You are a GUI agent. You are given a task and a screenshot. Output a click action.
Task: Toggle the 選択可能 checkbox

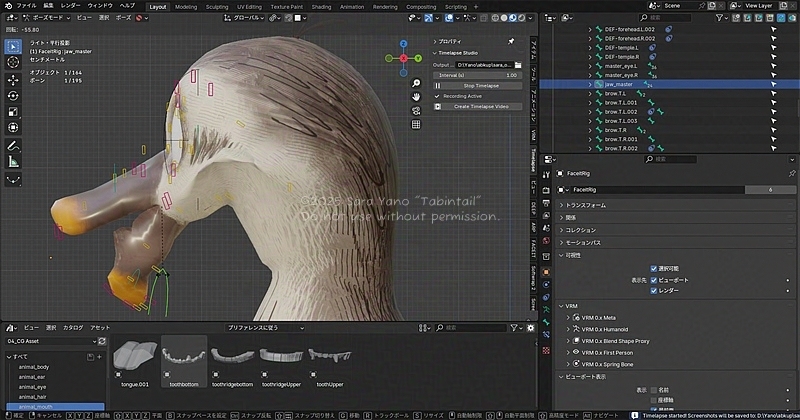[x=654, y=269]
